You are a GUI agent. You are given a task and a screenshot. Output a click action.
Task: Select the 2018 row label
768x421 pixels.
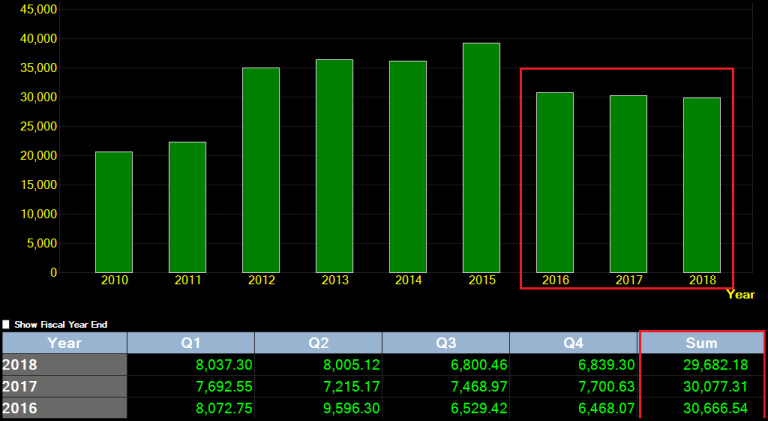[x=65, y=365]
